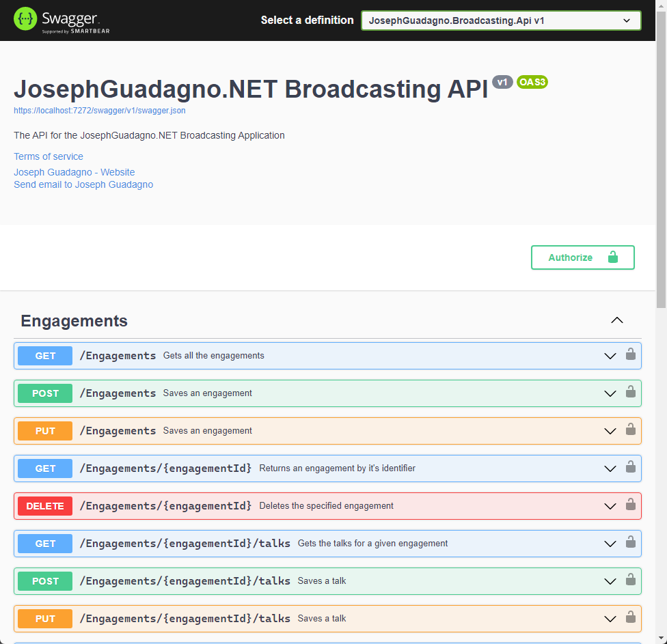Open the Terms of service link
This screenshot has height=644, width=667.
48,156
